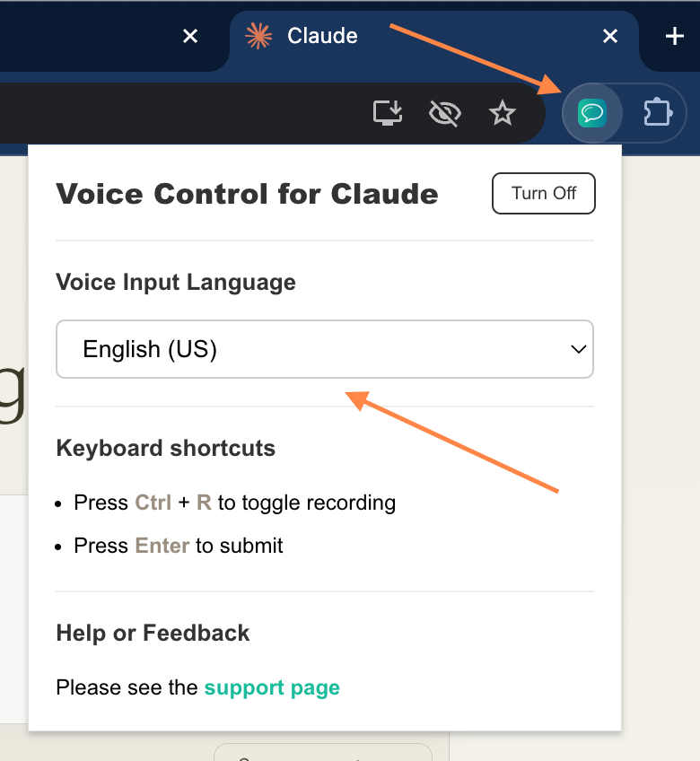This screenshot has width=700, height=761.
Task: Click the Enter key label in shortcuts
Action: pyautogui.click(x=162, y=546)
